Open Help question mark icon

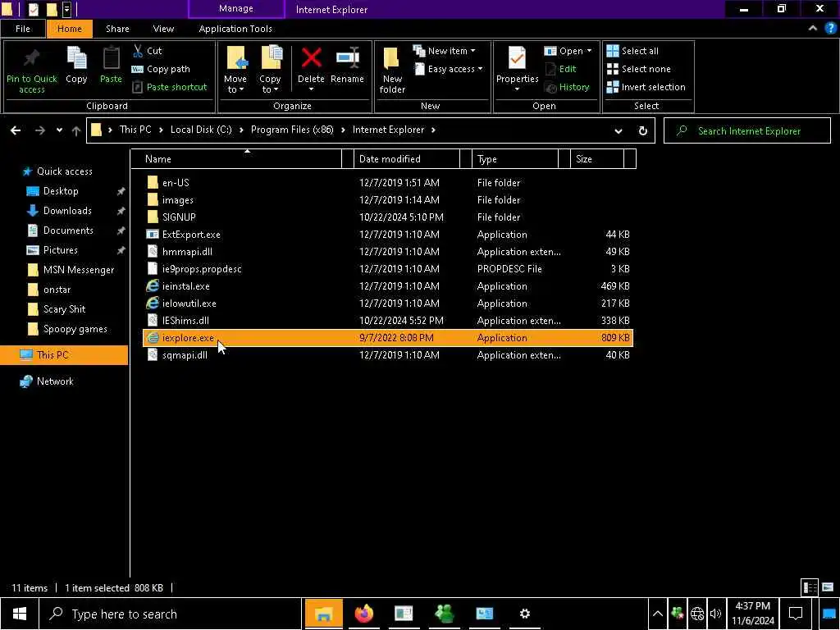(831, 29)
